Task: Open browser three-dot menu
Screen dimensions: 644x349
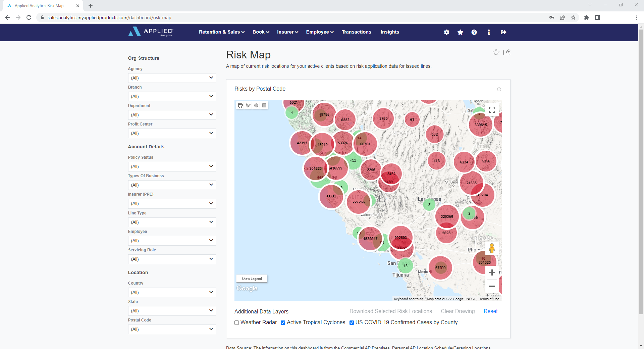Action: click(x=637, y=17)
